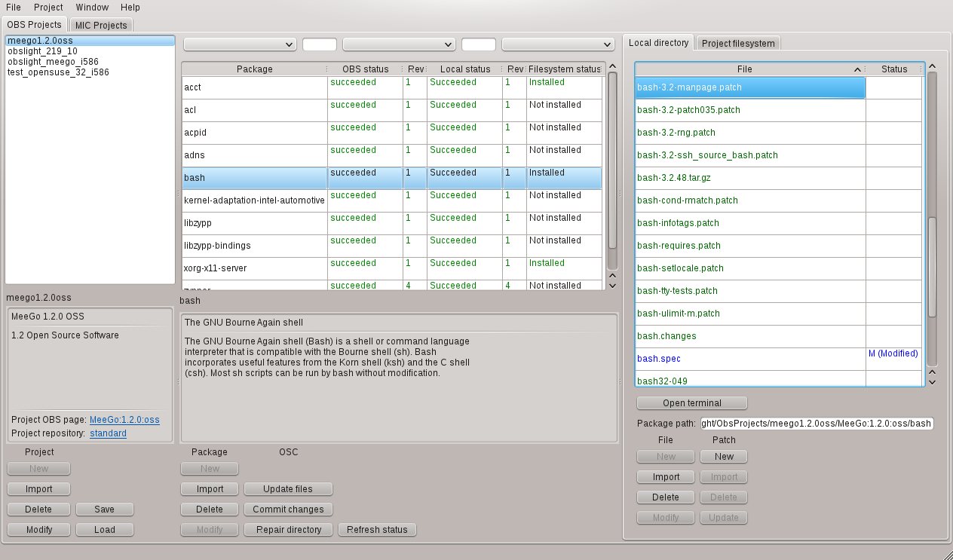Switch to the MIC Projects tab

point(100,24)
